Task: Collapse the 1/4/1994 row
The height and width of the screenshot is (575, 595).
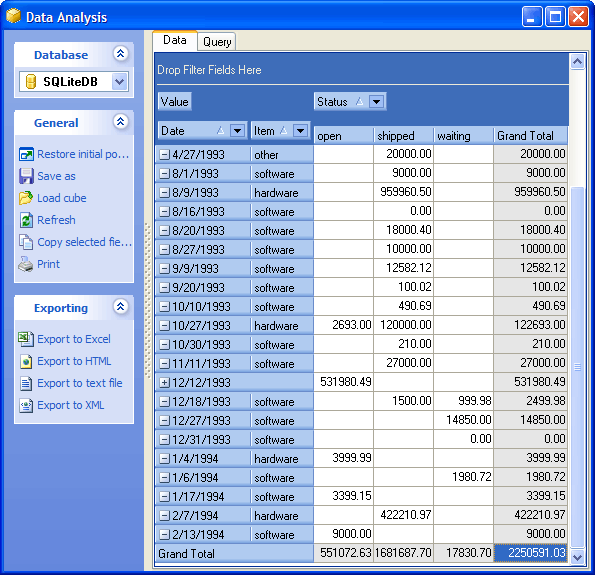Action: [164, 458]
